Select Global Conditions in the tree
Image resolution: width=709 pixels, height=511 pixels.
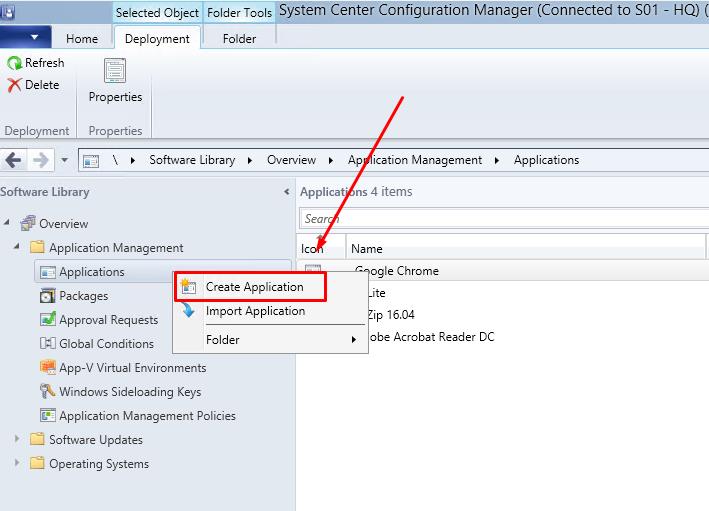(106, 344)
